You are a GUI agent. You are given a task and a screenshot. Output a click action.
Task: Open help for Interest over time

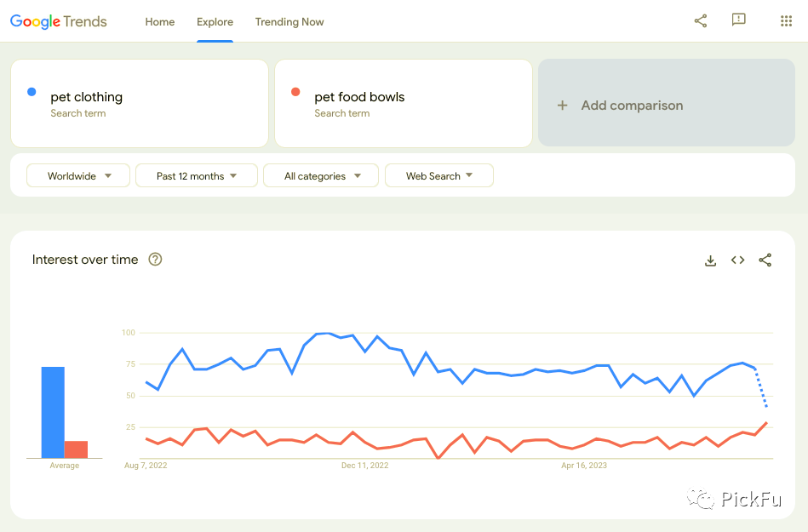coord(155,260)
